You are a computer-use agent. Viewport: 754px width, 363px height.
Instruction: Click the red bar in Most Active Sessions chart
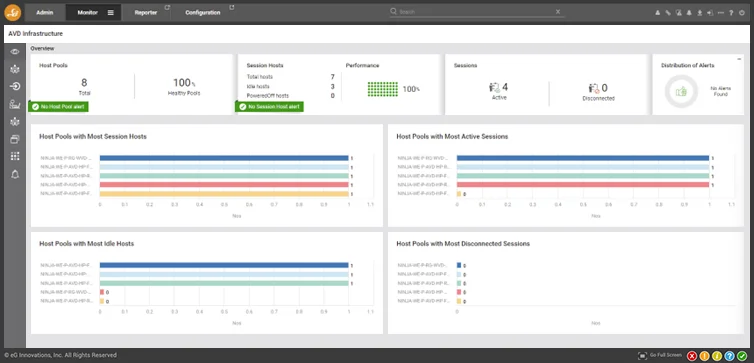tap(583, 185)
